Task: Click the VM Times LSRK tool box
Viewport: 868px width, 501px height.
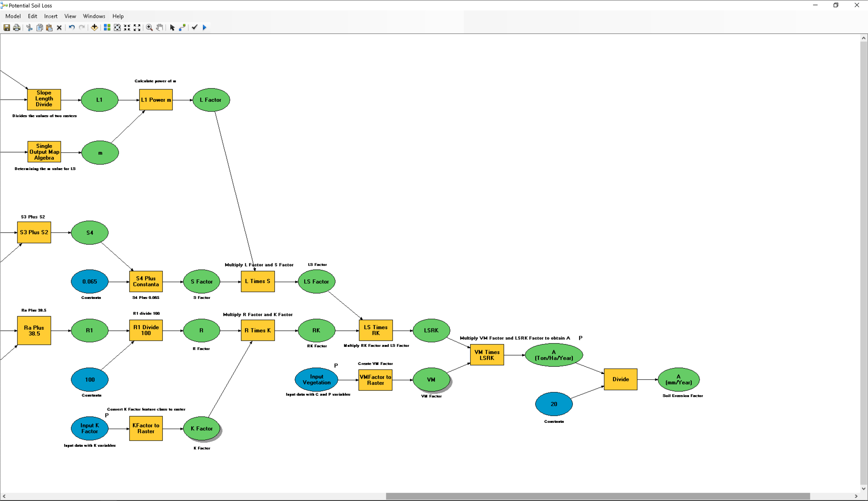Action: [x=487, y=355]
